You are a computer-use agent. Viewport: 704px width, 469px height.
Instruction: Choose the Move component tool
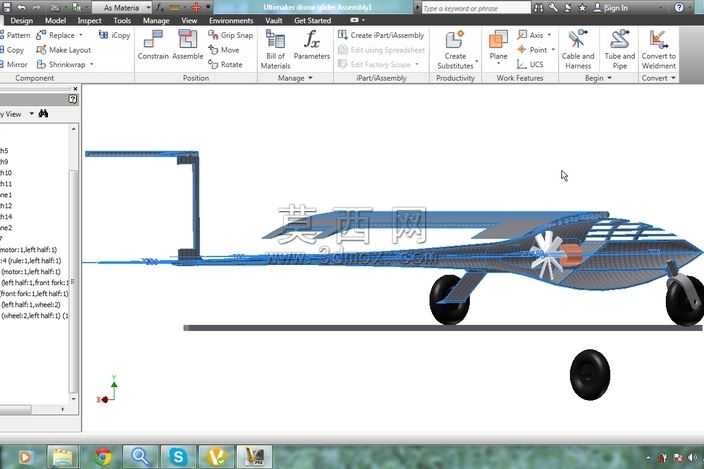click(224, 50)
